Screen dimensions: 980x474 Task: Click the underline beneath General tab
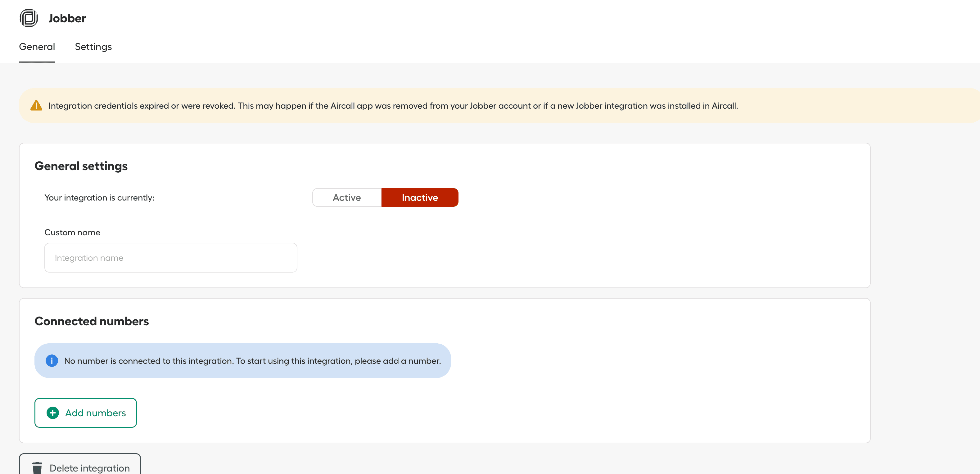tap(37, 62)
